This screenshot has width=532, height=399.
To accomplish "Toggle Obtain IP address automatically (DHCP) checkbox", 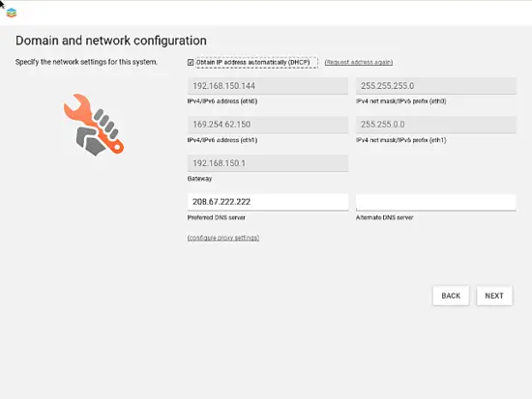I will pyautogui.click(x=191, y=63).
